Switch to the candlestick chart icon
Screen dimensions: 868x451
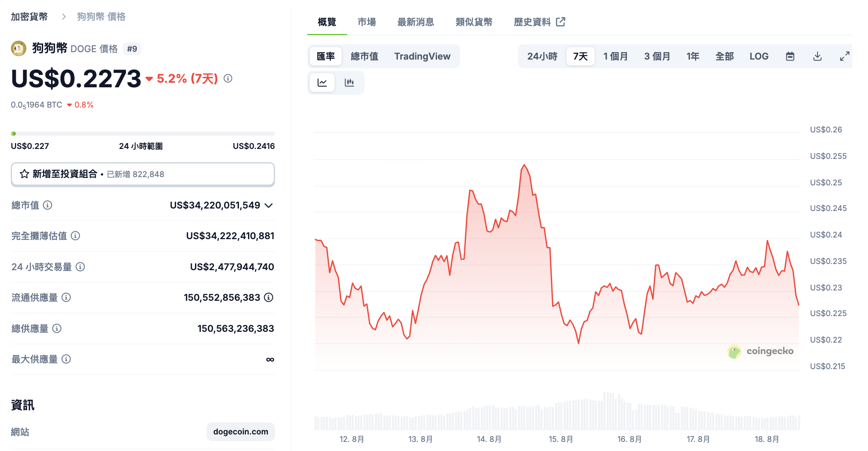pos(350,82)
